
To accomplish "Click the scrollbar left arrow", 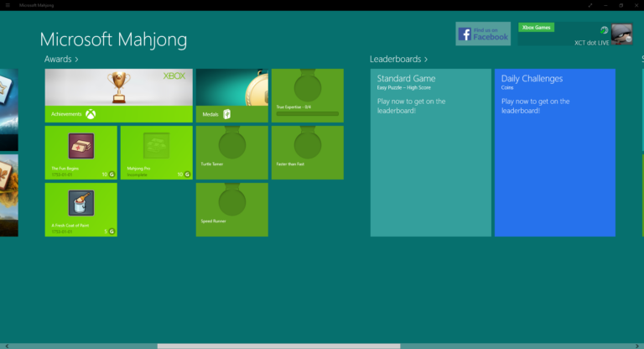I will 7,346.
